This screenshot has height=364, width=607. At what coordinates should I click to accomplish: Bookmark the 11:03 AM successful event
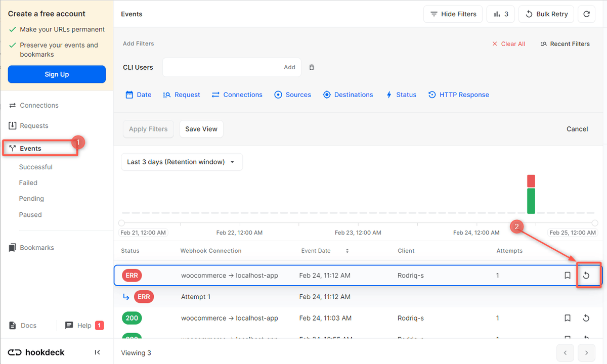(567, 318)
